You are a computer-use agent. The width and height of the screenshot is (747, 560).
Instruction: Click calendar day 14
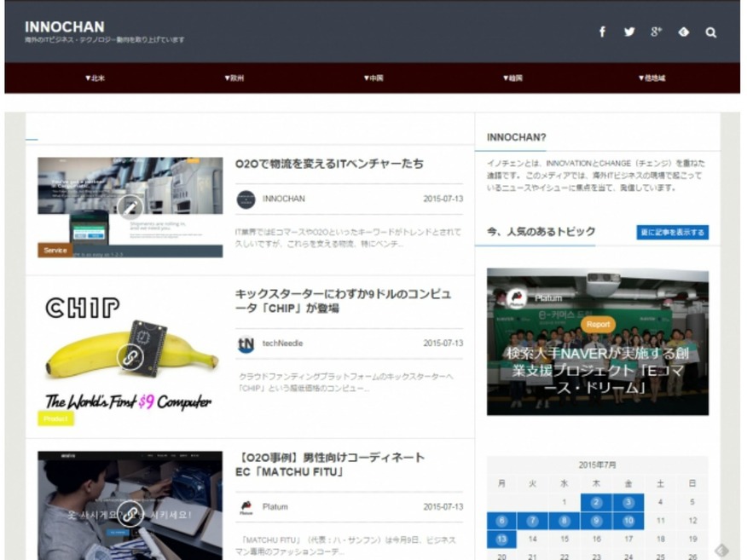[x=532, y=540]
